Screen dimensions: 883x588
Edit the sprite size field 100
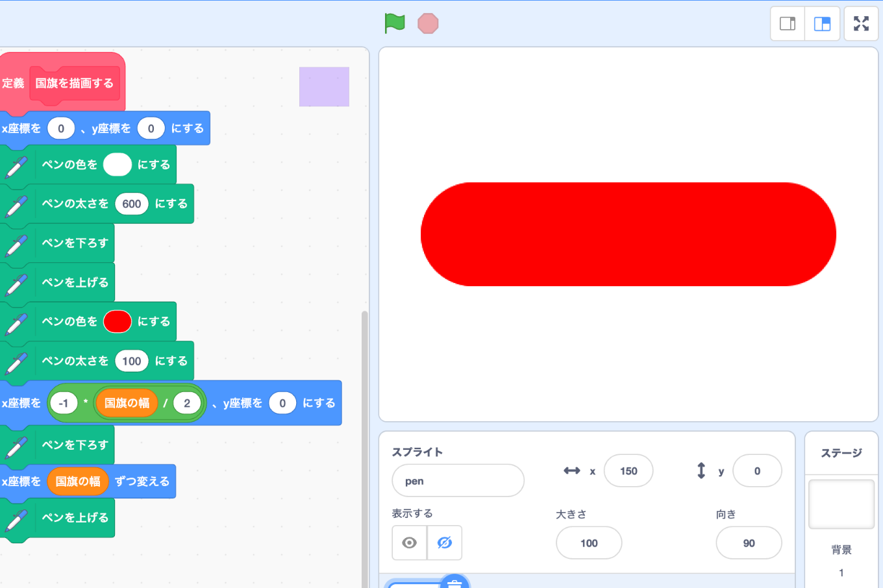tap(589, 543)
